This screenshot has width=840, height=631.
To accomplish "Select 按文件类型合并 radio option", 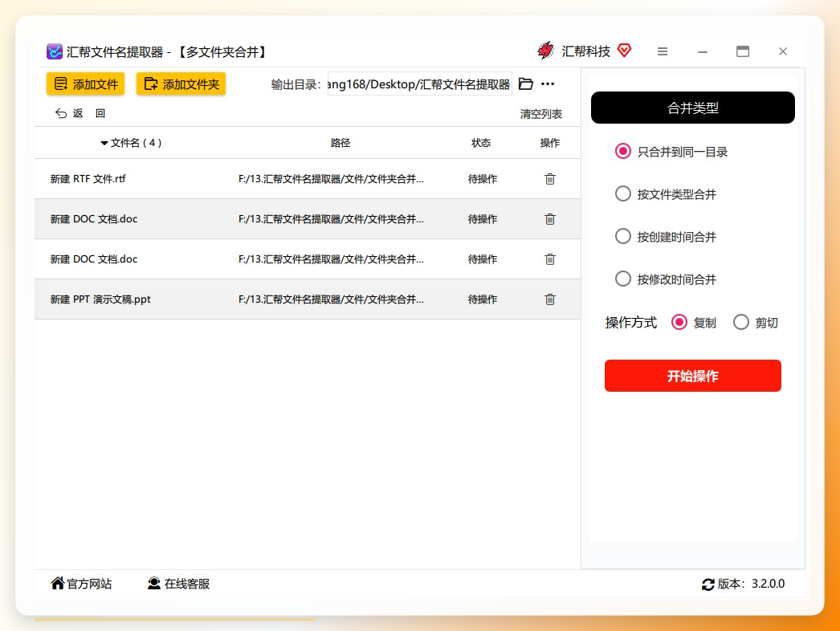I will [622, 194].
